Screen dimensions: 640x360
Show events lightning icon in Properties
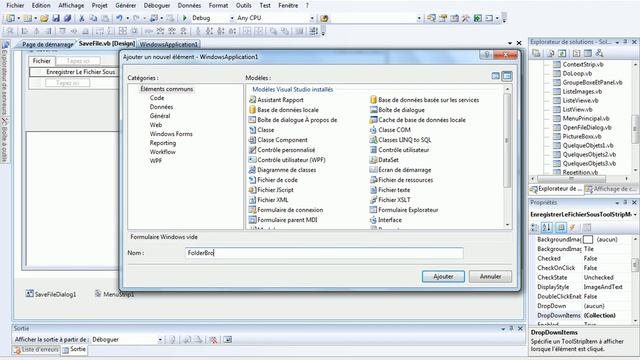pos(573,228)
